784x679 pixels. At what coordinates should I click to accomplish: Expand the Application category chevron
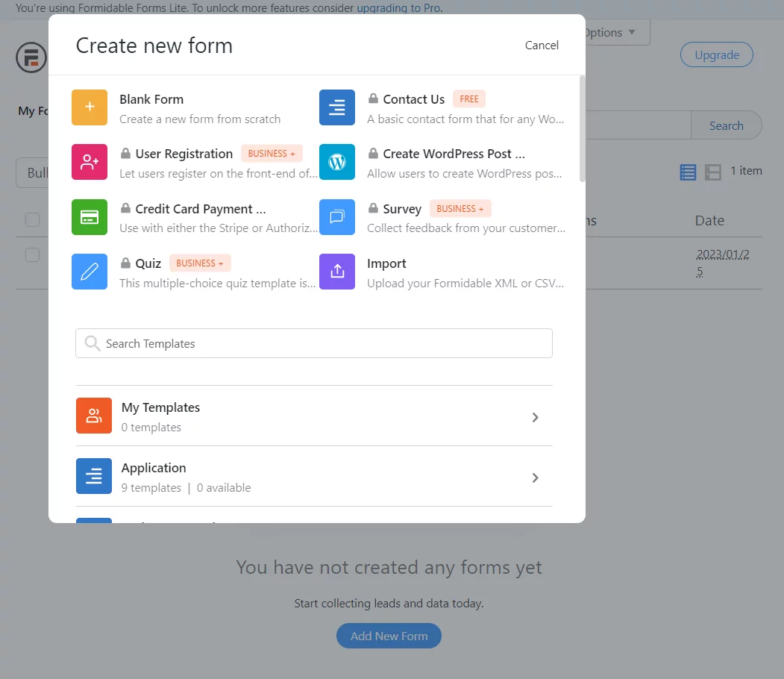535,478
